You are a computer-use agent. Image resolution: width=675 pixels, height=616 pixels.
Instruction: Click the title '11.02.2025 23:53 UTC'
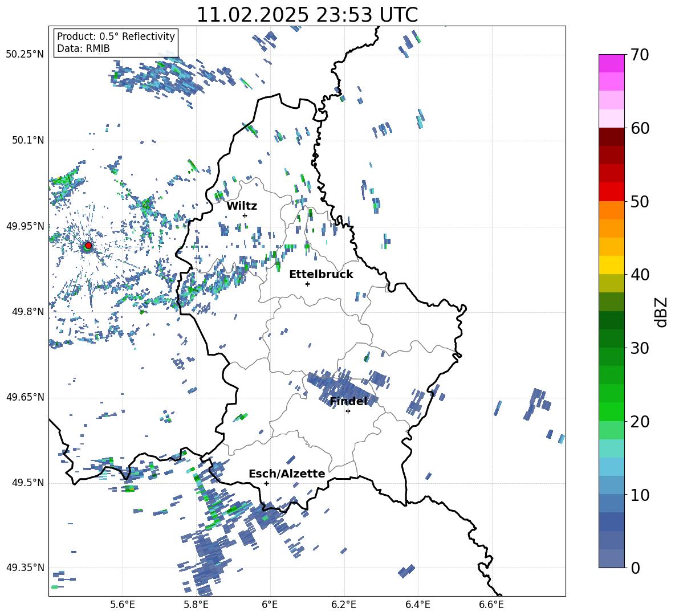[x=307, y=15]
